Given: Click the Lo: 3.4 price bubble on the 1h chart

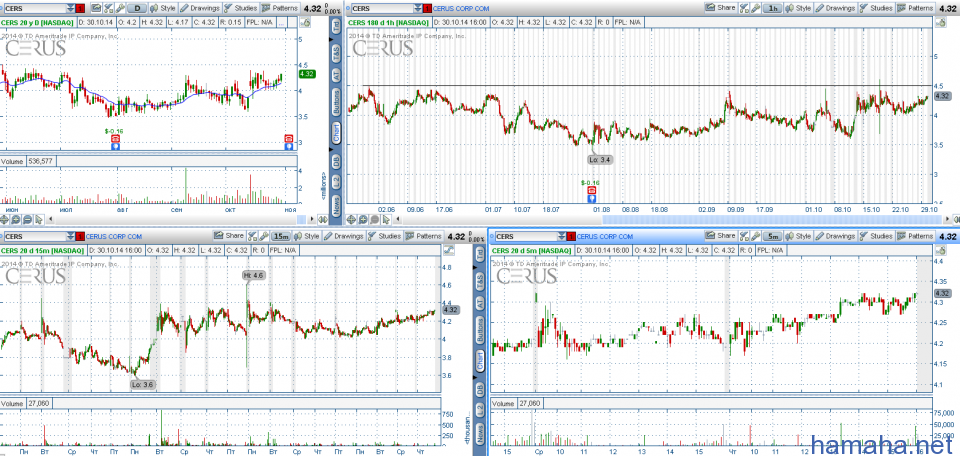Looking at the screenshot, I should point(600,159).
